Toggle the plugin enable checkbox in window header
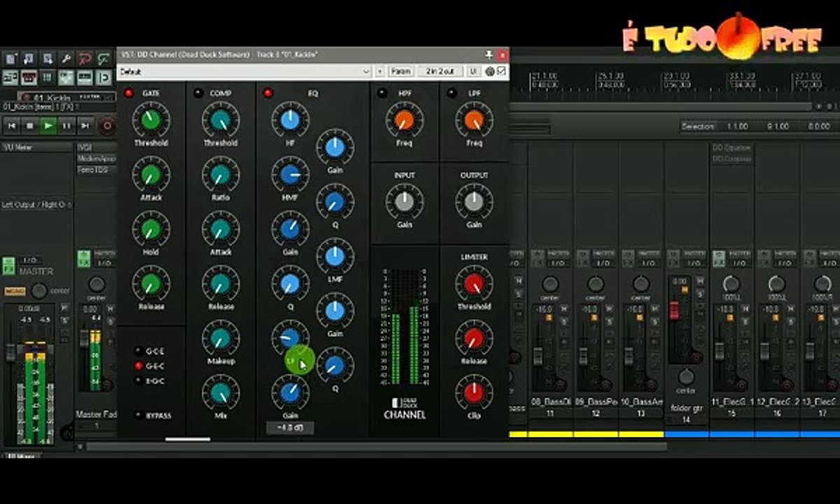 tap(501, 71)
